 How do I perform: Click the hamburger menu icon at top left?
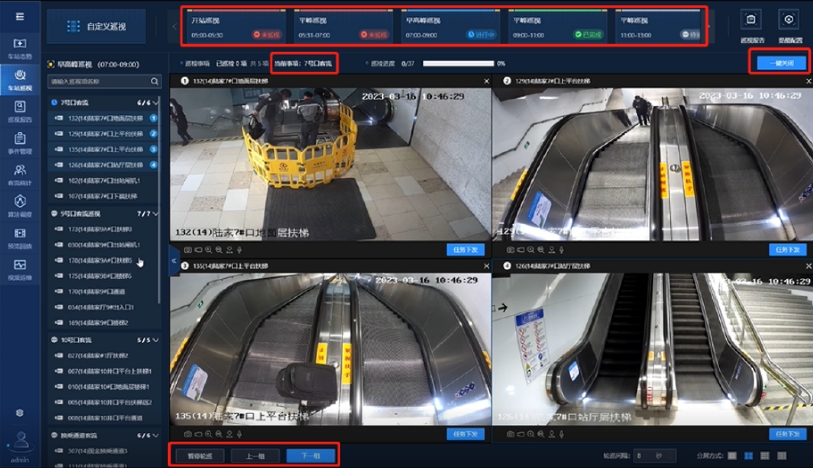point(20,18)
